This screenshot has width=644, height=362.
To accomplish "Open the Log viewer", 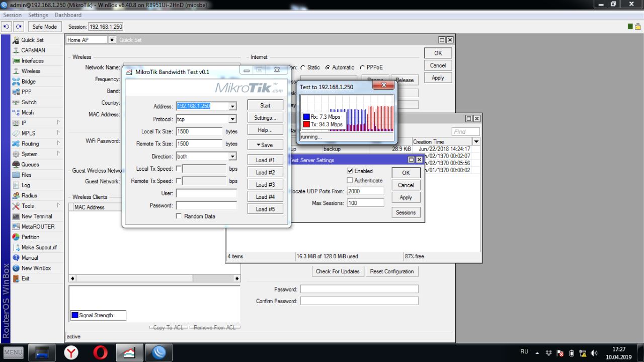I will tap(26, 185).
